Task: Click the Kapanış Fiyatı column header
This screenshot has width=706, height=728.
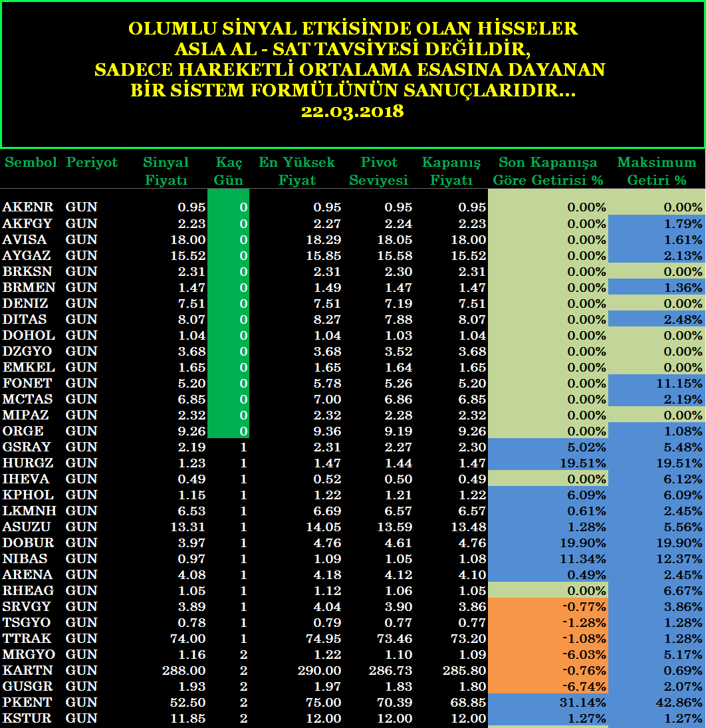Action: tap(451, 171)
